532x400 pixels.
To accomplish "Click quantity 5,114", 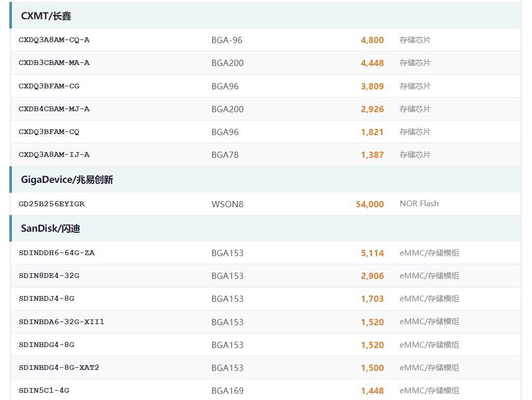I will 372,253.
